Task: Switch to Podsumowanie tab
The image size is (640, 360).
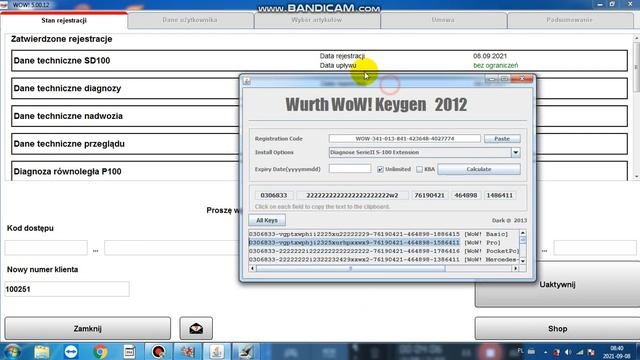Action: [x=570, y=20]
